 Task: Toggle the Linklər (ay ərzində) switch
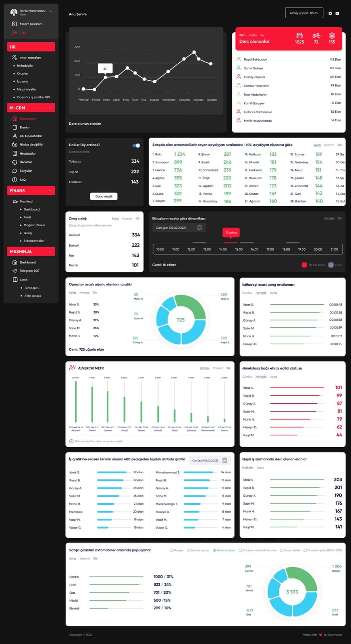136,145
